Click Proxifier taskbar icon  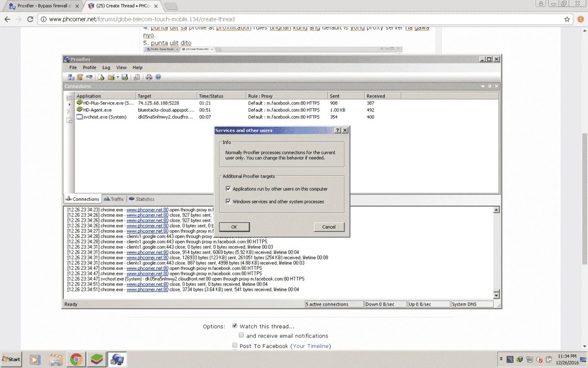tap(117, 360)
